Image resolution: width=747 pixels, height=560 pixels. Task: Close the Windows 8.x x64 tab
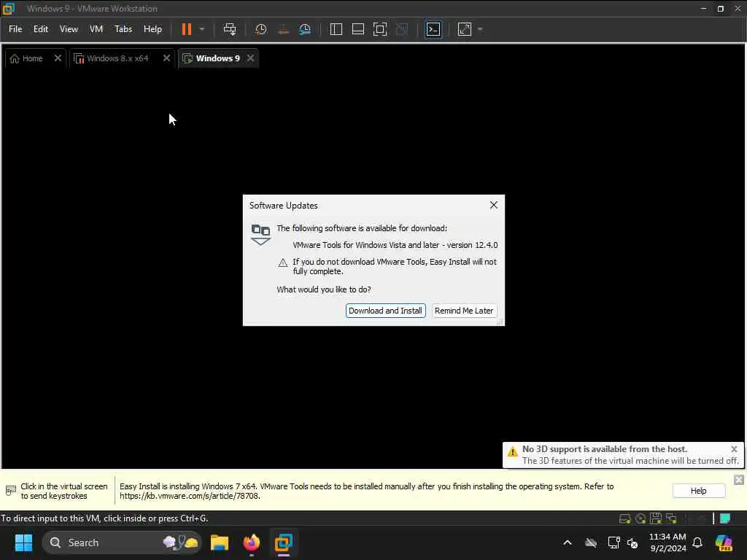(x=166, y=58)
